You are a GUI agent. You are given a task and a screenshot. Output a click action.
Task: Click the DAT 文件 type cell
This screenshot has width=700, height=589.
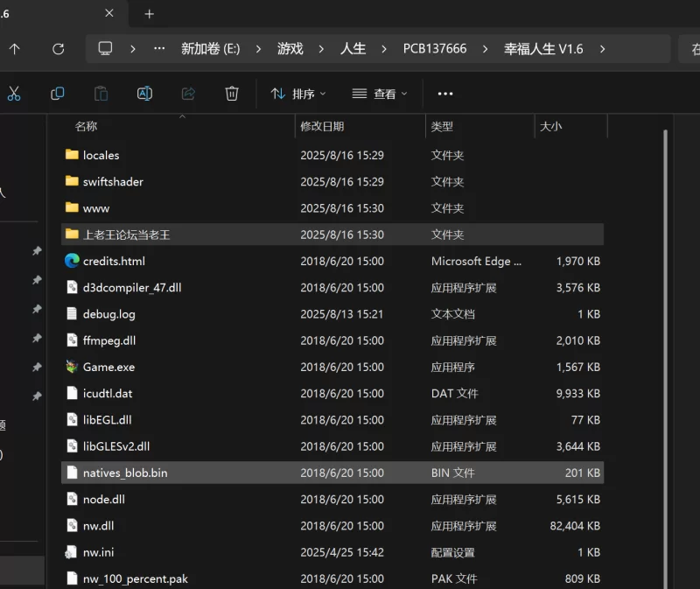(x=454, y=394)
